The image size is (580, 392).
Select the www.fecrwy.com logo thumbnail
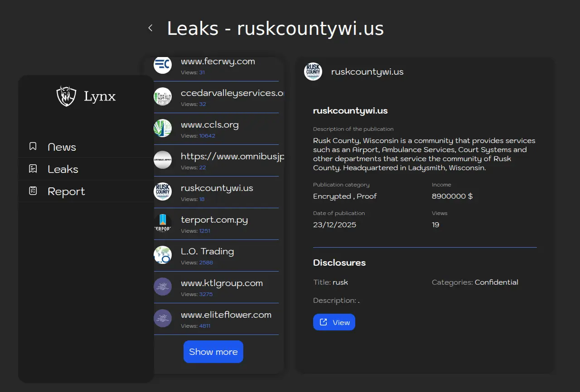(163, 65)
